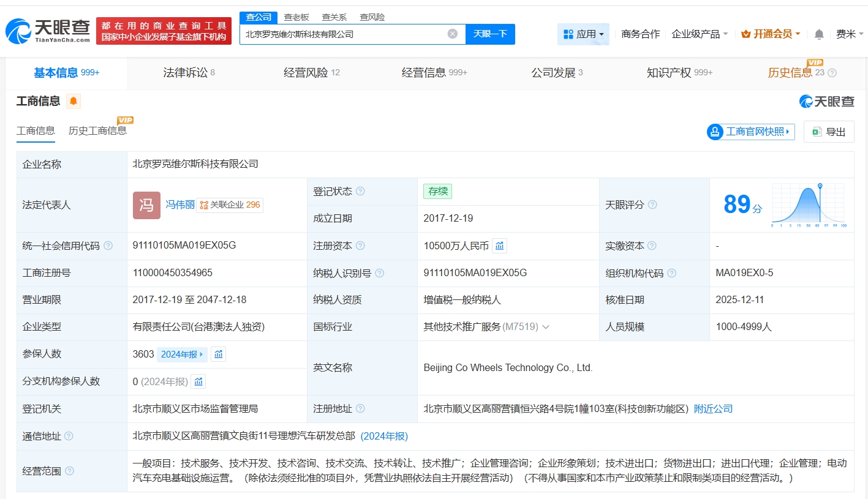The height and width of the screenshot is (499, 868).
Task: Click the branch insured count chart icon
Action: pyautogui.click(x=198, y=381)
